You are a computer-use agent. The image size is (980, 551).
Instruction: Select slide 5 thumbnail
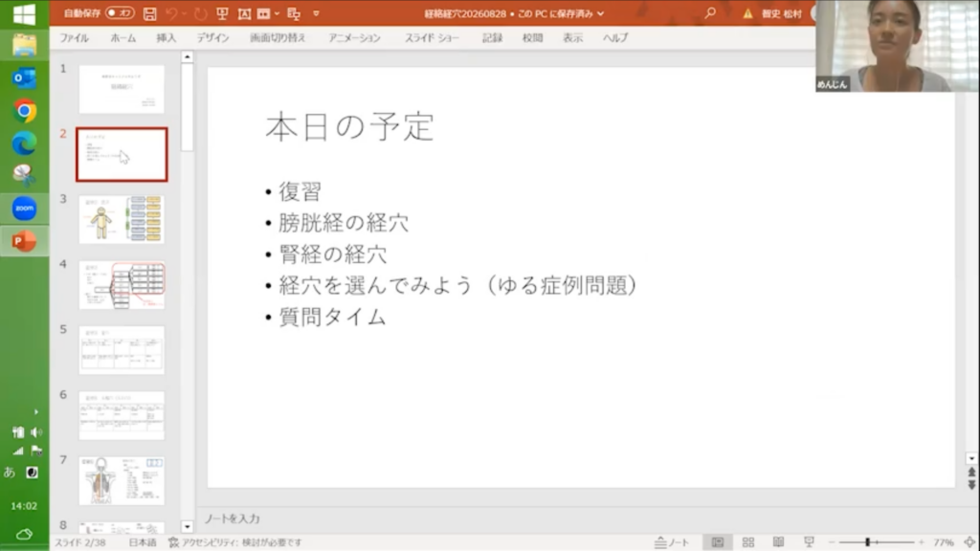tap(122, 350)
